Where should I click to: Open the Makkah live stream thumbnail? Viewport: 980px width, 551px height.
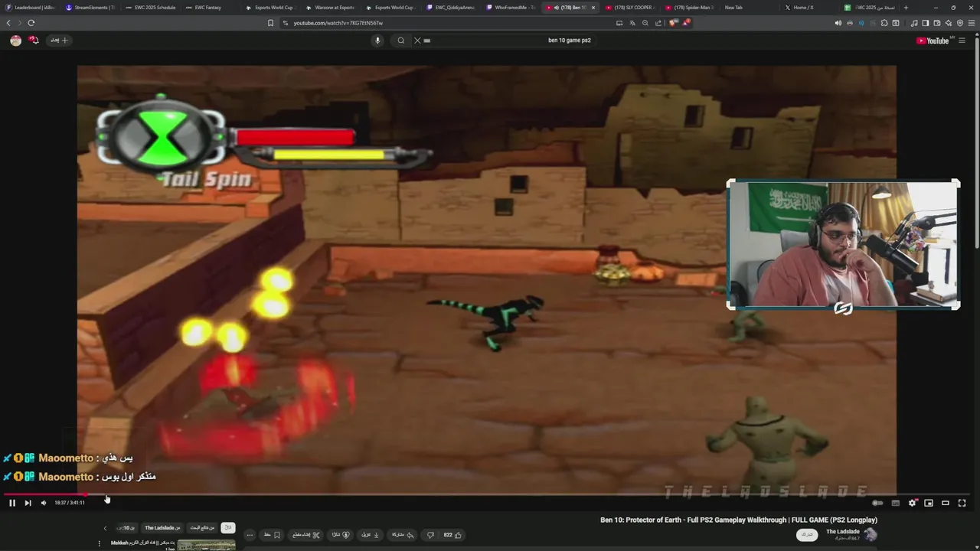tap(207, 546)
